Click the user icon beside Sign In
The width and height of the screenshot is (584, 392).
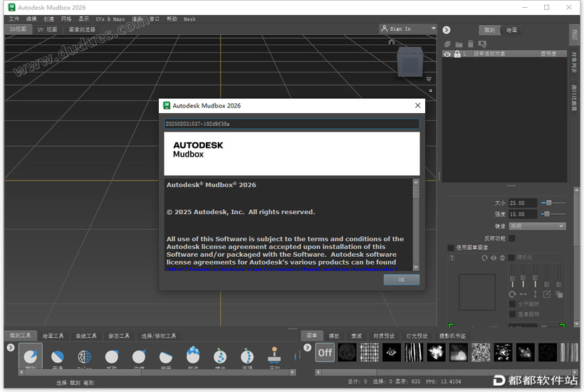(x=385, y=28)
